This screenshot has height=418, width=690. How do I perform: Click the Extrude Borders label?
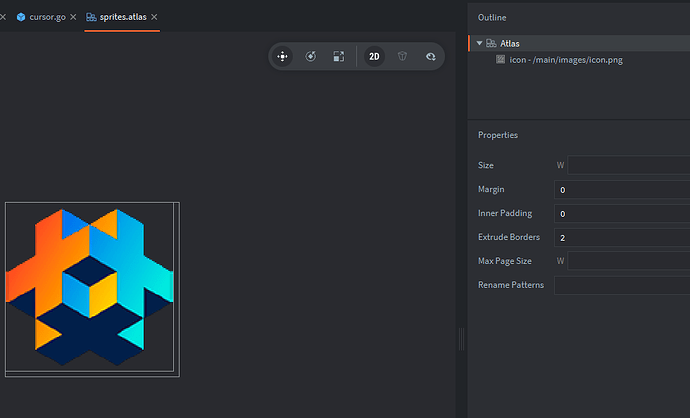tap(509, 237)
